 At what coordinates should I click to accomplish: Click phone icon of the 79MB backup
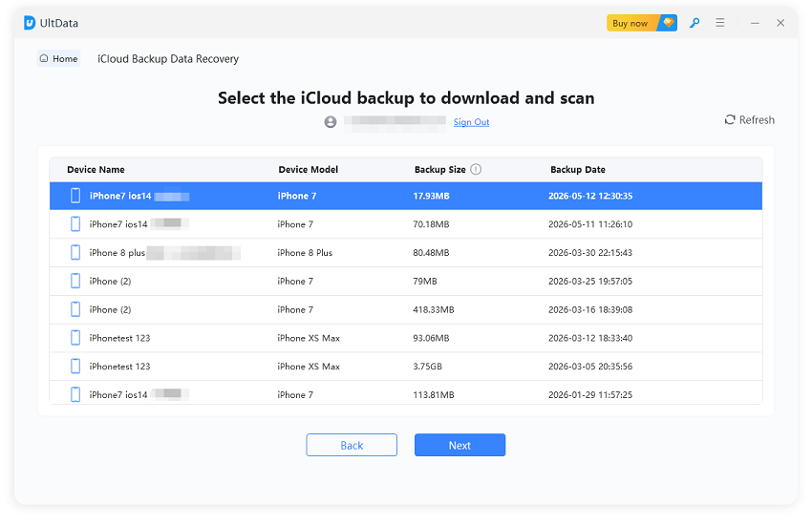[75, 281]
